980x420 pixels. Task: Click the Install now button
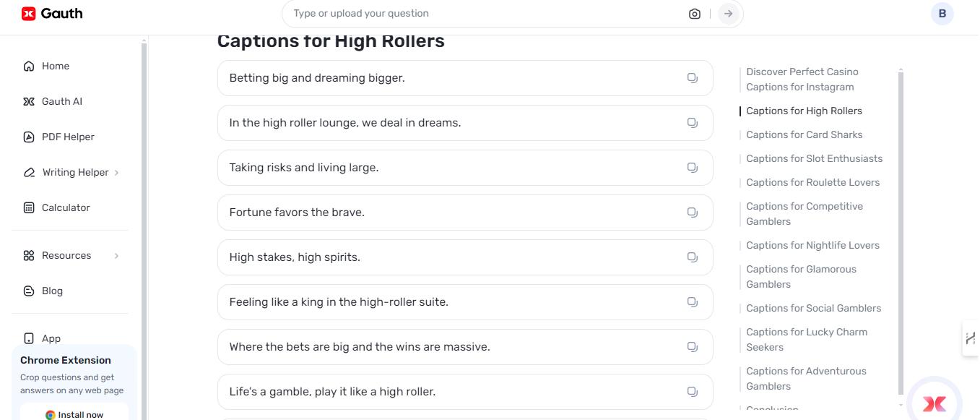tap(75, 413)
